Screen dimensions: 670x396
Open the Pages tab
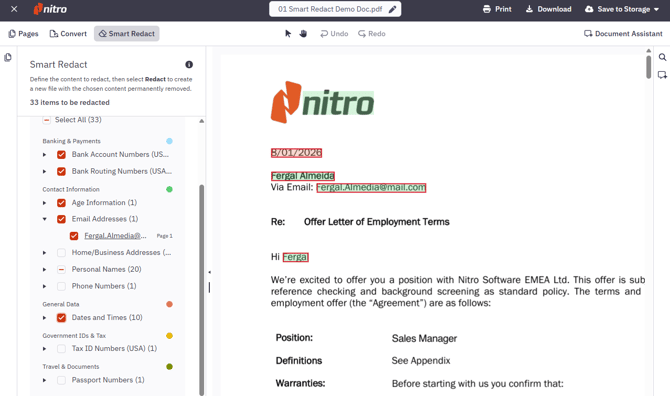pyautogui.click(x=24, y=34)
